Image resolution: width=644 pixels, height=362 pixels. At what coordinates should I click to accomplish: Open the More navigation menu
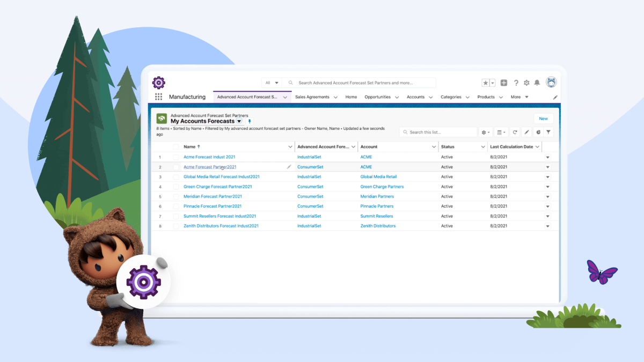pyautogui.click(x=519, y=97)
